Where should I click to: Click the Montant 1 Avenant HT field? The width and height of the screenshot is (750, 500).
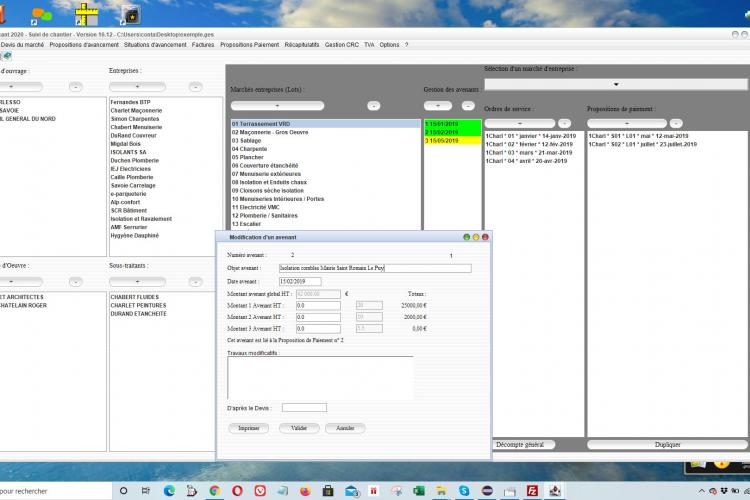pos(318,305)
